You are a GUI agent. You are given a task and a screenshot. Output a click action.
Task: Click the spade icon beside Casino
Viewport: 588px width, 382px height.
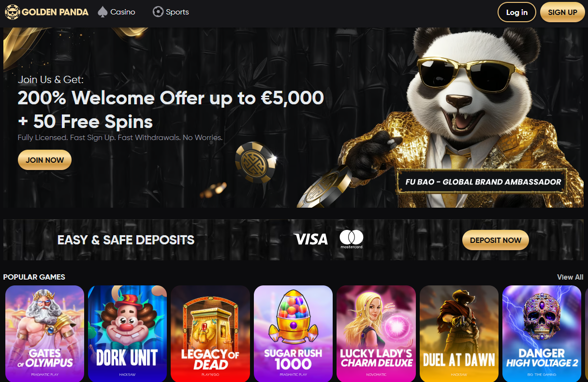[x=102, y=12]
